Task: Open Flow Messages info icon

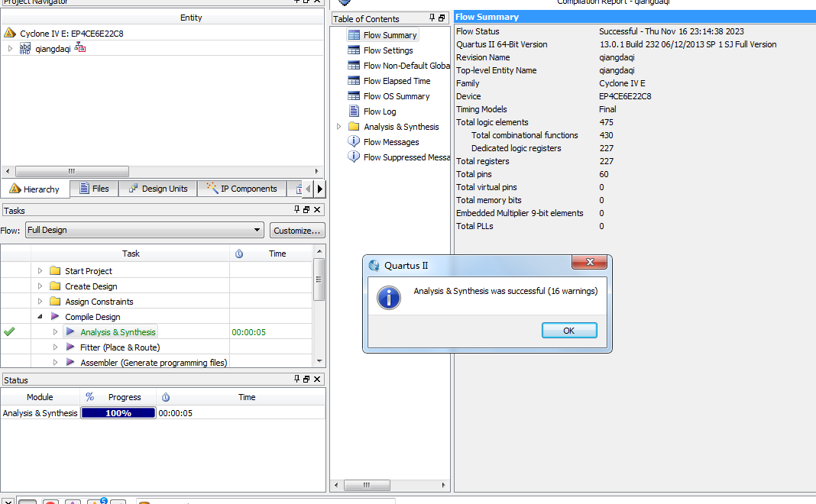Action: 354,141
